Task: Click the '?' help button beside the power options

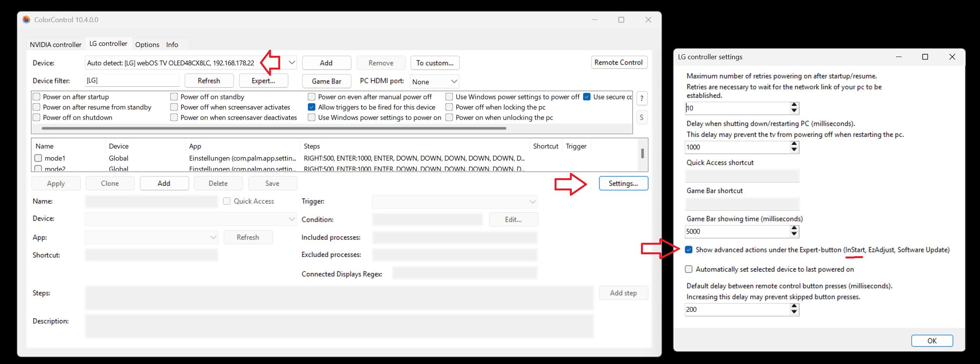Action: [x=642, y=98]
